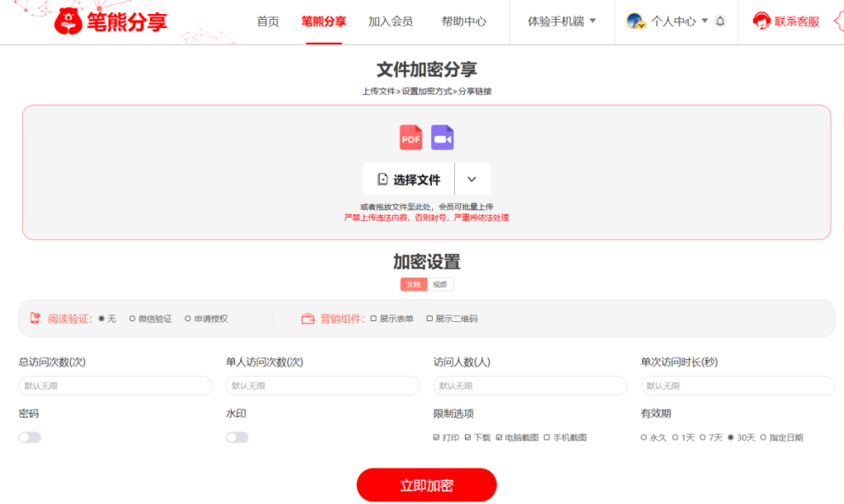Click the purple video clip icon
Image resolution: width=844 pixels, height=504 pixels.
click(x=442, y=137)
